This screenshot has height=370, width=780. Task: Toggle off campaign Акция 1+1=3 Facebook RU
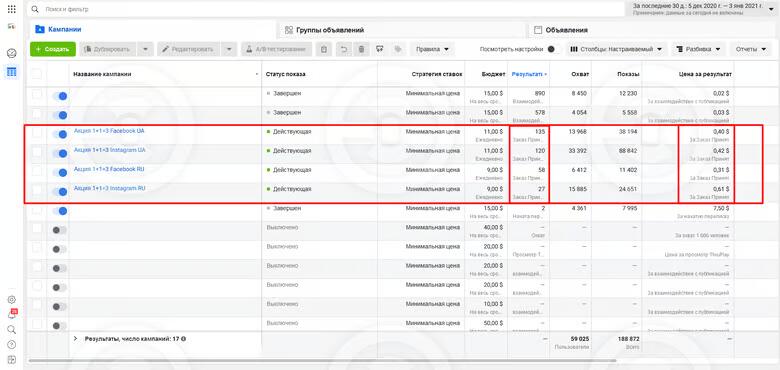click(x=60, y=173)
